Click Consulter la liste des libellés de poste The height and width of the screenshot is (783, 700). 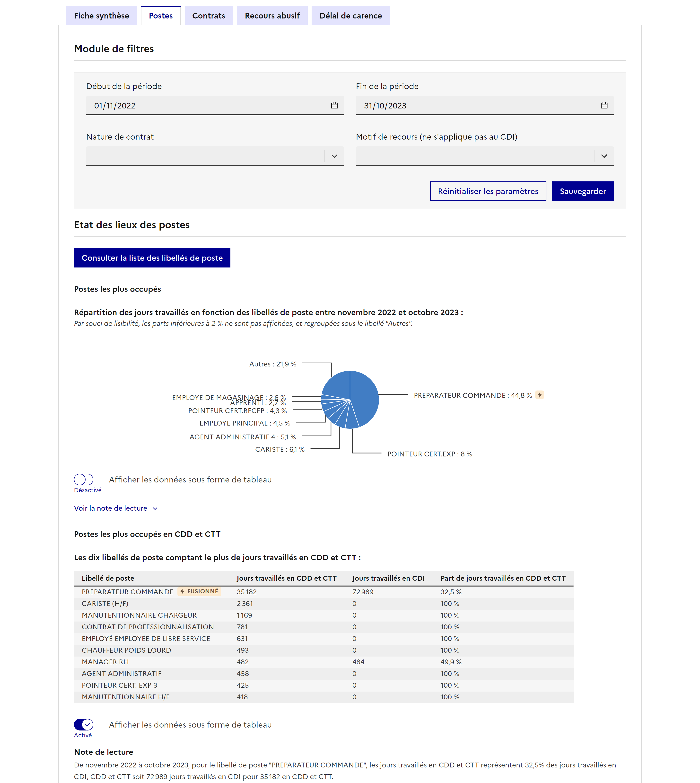pos(152,258)
